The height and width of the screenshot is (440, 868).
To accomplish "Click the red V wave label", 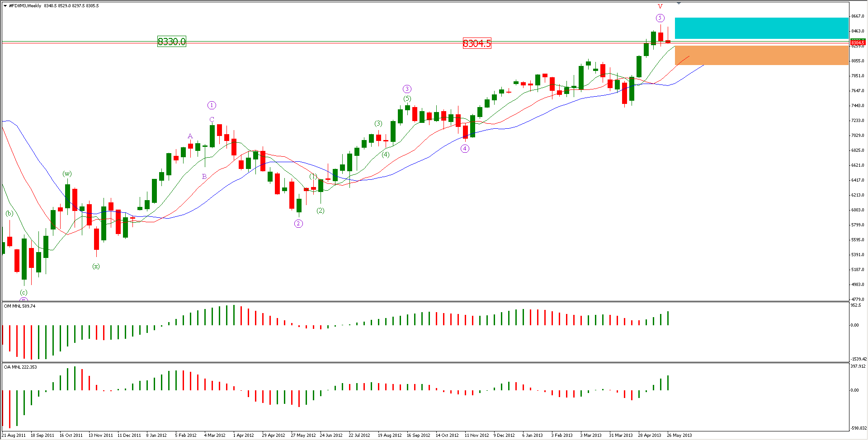I will (660, 6).
